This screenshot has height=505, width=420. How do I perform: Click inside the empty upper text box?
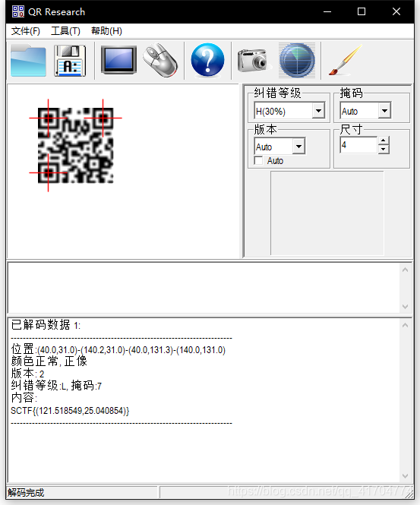point(204,288)
